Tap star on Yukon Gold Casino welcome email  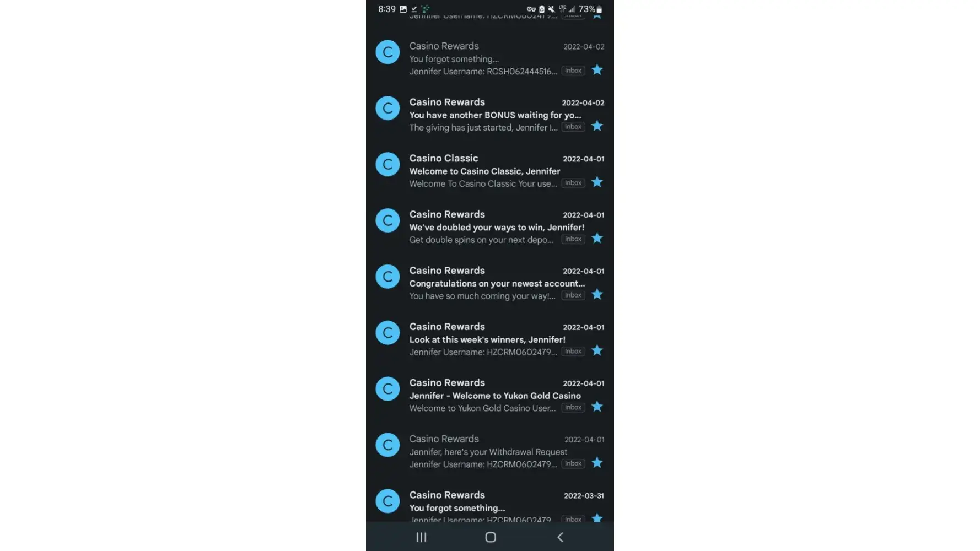(597, 407)
